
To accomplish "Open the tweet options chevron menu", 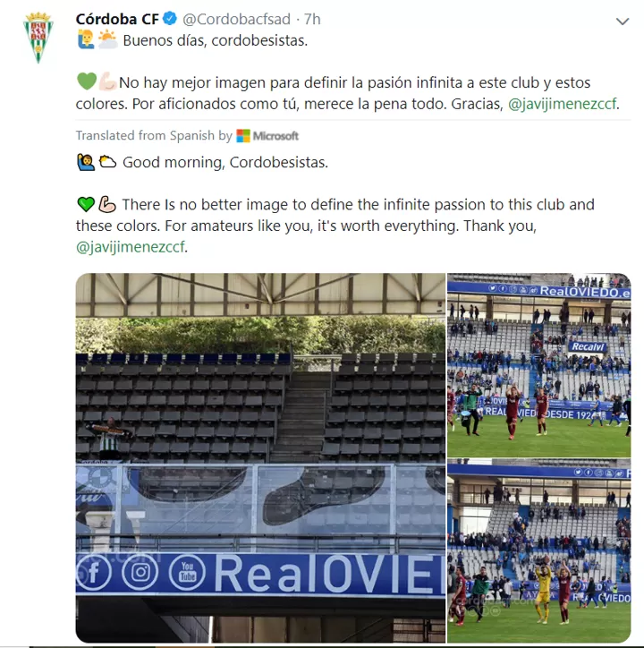I will point(623,21).
